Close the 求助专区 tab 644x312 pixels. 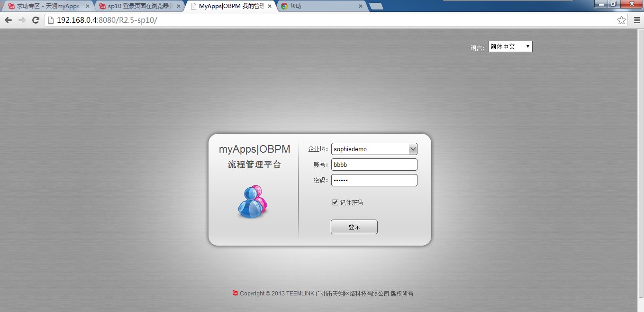[87, 6]
